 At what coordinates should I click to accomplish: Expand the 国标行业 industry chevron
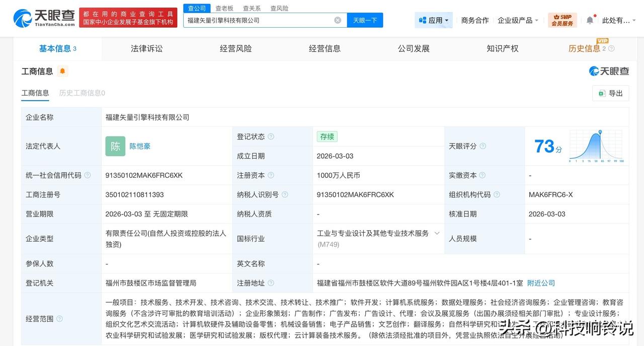coord(437,233)
